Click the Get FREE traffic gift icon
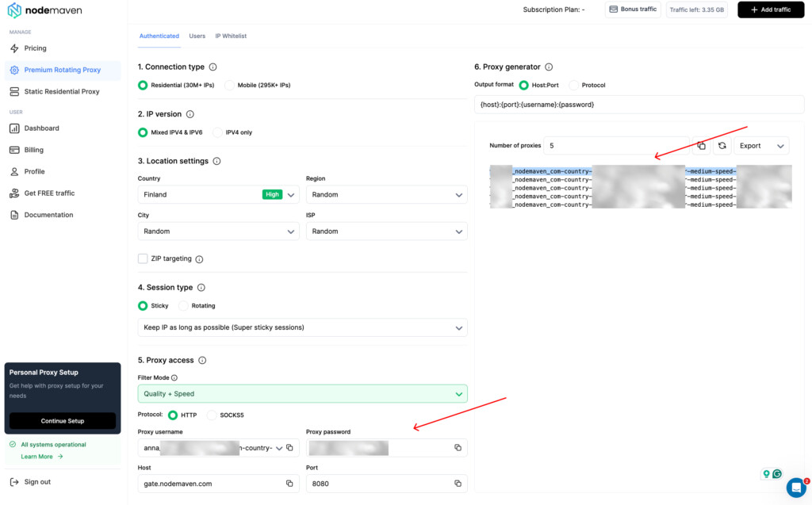Screen dimensions: 812x505 tap(14, 193)
